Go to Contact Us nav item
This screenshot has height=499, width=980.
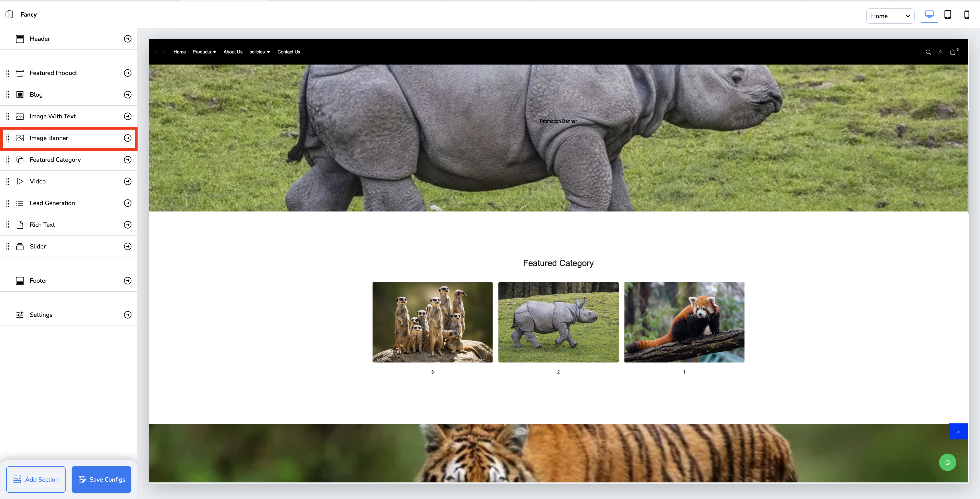pyautogui.click(x=288, y=52)
